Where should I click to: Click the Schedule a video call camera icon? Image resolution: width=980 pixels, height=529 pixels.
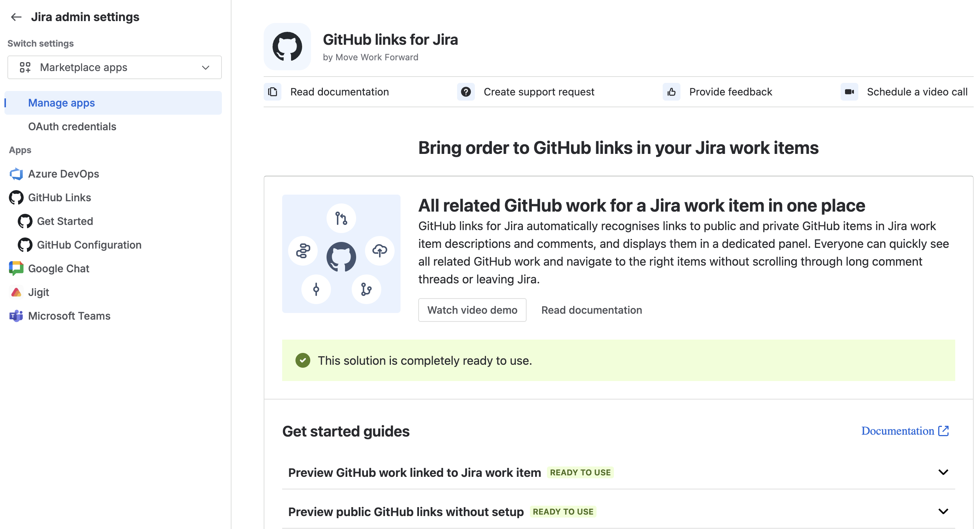click(849, 92)
